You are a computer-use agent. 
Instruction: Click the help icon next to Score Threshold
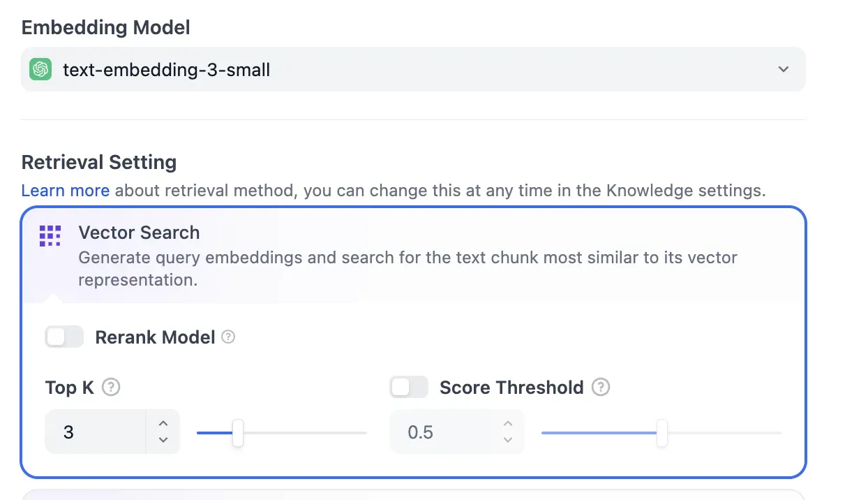(601, 387)
